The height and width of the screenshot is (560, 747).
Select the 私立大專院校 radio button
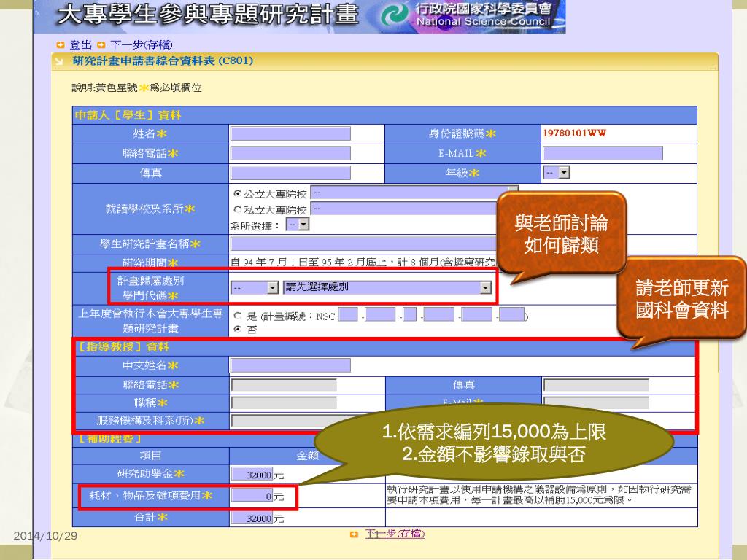[x=237, y=209]
